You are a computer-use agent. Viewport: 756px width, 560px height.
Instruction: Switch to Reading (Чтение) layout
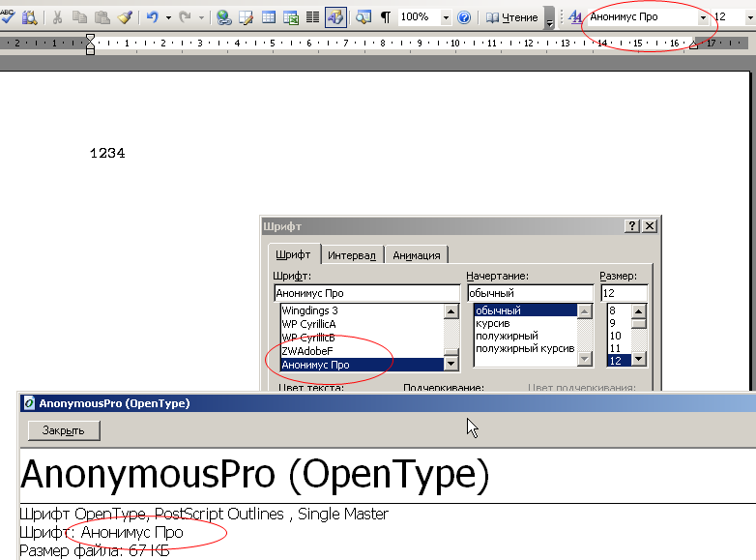(512, 17)
